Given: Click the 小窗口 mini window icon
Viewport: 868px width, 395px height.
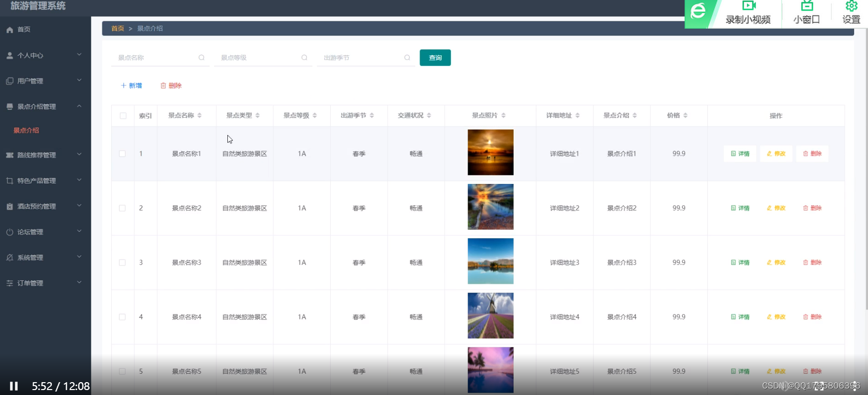Looking at the screenshot, I should [x=807, y=5].
